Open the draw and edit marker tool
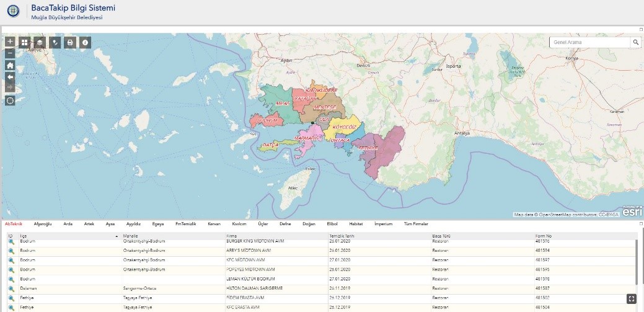644x312 pixels. pos(55,42)
